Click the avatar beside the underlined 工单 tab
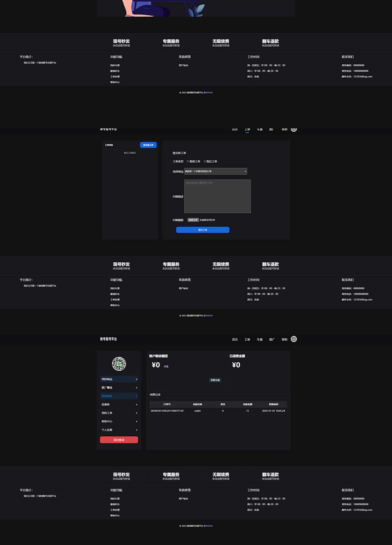Image resolution: width=392 pixels, height=545 pixels. point(294,129)
